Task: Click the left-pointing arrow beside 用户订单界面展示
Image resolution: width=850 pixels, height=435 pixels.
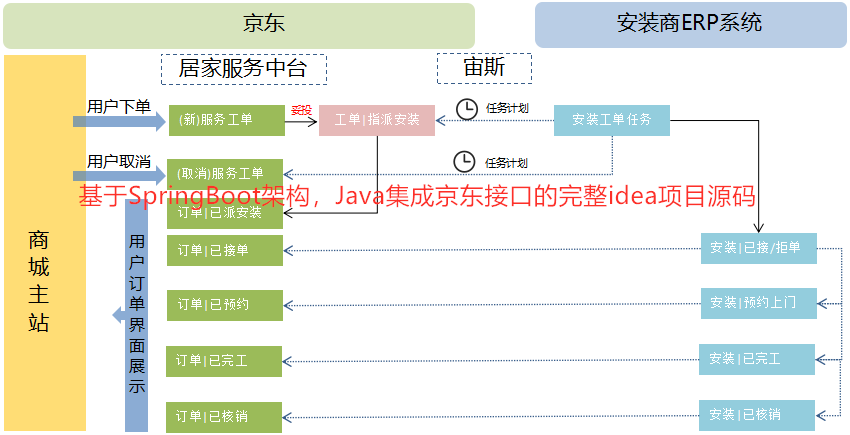Action: [119, 316]
